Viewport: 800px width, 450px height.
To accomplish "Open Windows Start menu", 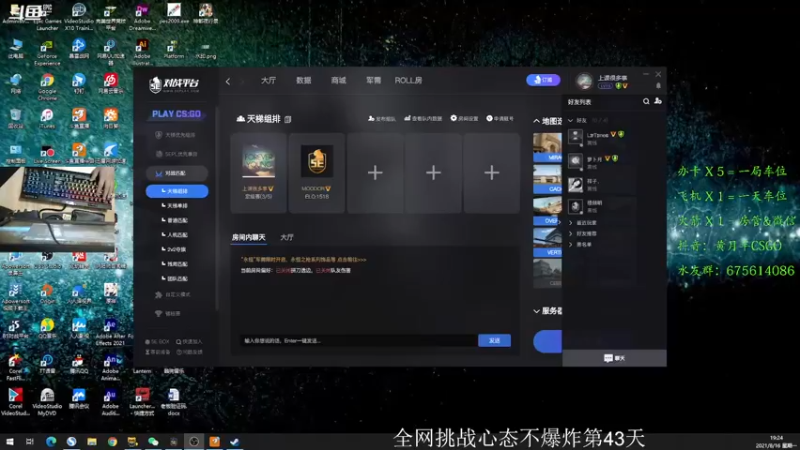I will coord(10,441).
